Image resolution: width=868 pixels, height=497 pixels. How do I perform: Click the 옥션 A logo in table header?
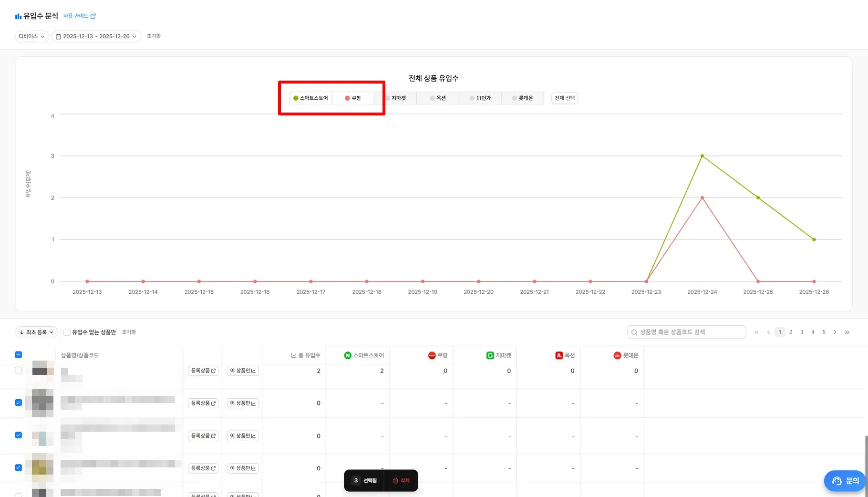click(x=559, y=355)
